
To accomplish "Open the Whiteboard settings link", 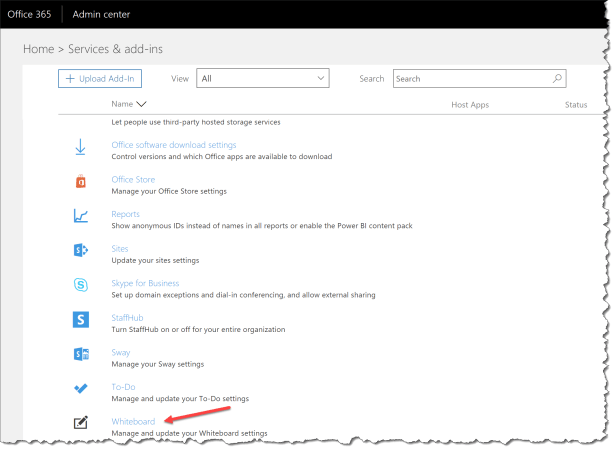I will point(133,422).
